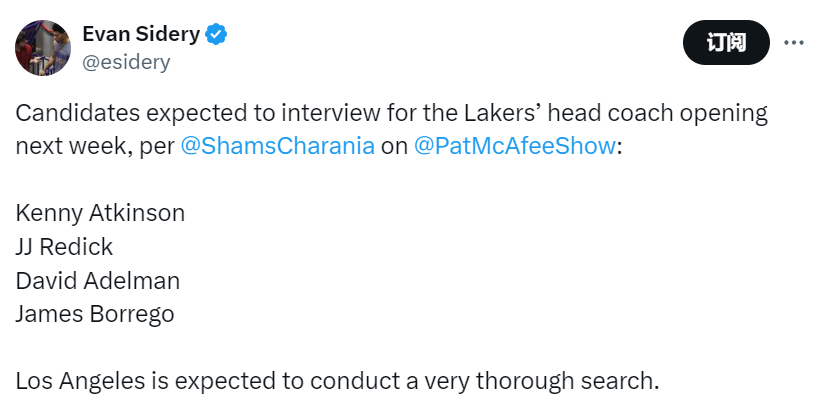Click the sentence beginning Los Angeles is expected
Image resolution: width=828 pixels, height=394 pixels.
pyautogui.click(x=337, y=381)
